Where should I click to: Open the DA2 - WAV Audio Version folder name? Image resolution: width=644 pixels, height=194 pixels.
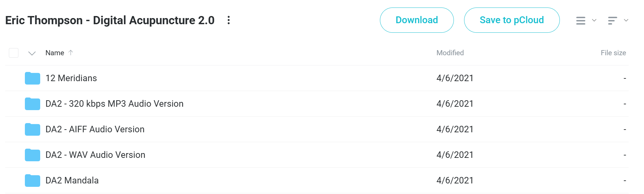pos(95,155)
